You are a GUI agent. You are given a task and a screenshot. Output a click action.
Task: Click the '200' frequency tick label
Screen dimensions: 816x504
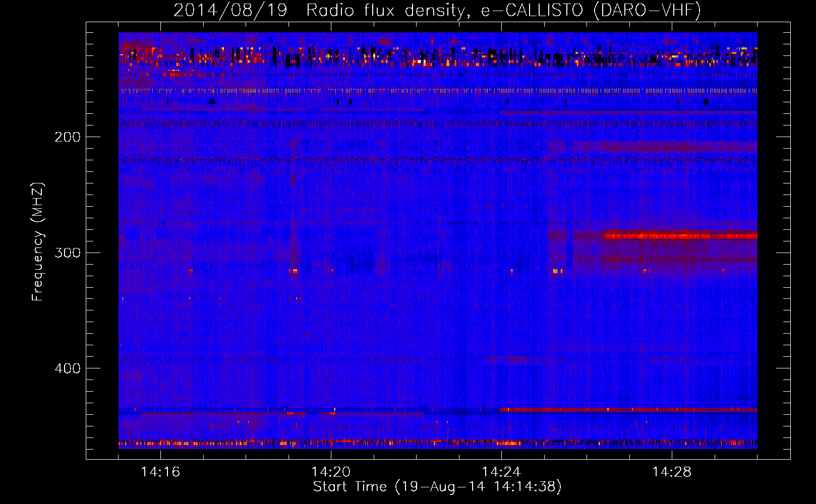pyautogui.click(x=68, y=137)
